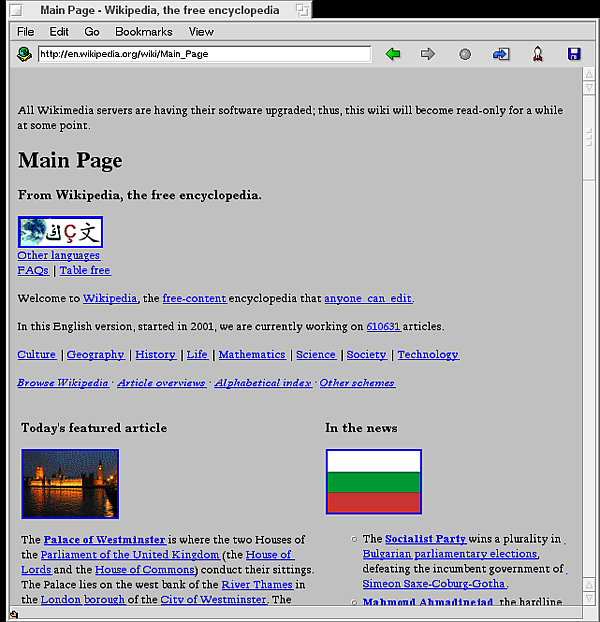Image resolution: width=600 pixels, height=622 pixels.
Task: Open the Life category link
Action: pyautogui.click(x=197, y=355)
